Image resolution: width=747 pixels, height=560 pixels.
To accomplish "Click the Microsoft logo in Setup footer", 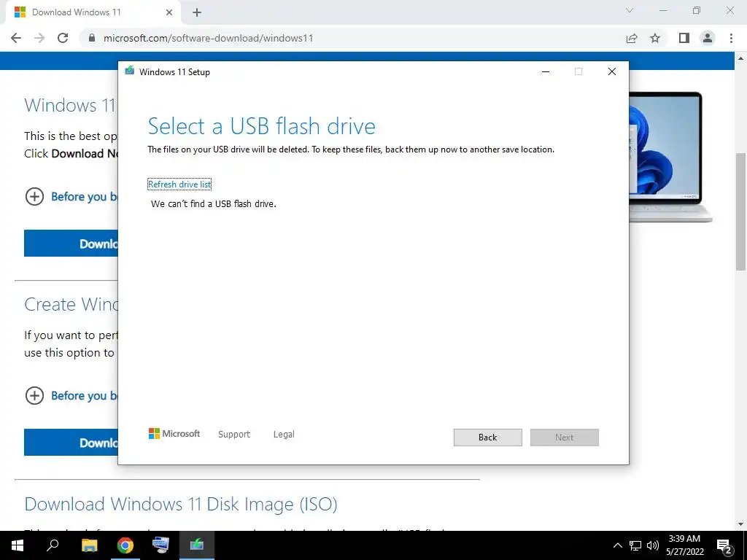I will coord(174,434).
